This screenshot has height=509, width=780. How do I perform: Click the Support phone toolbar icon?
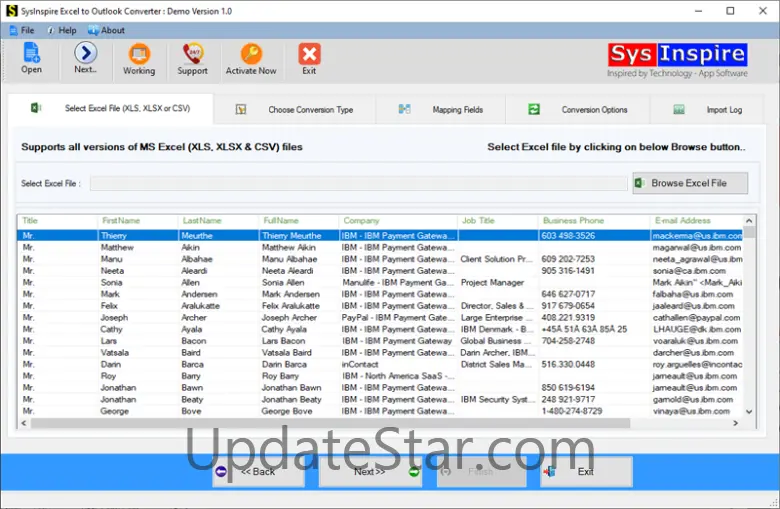[193, 59]
